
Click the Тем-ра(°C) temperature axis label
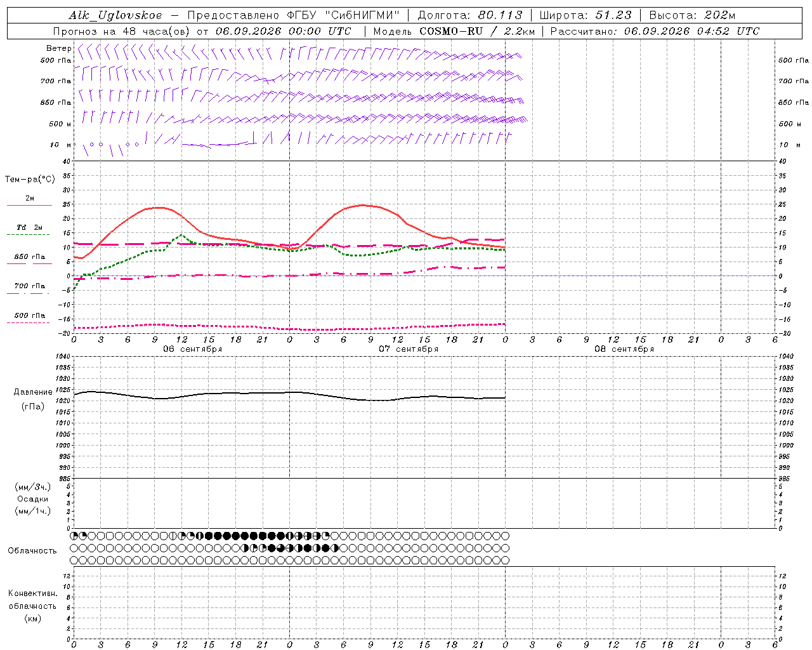tap(30, 180)
